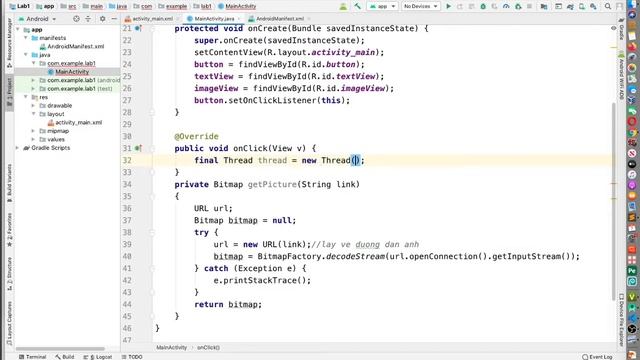Open the Event Log
640x360 pixels.
(x=598, y=357)
